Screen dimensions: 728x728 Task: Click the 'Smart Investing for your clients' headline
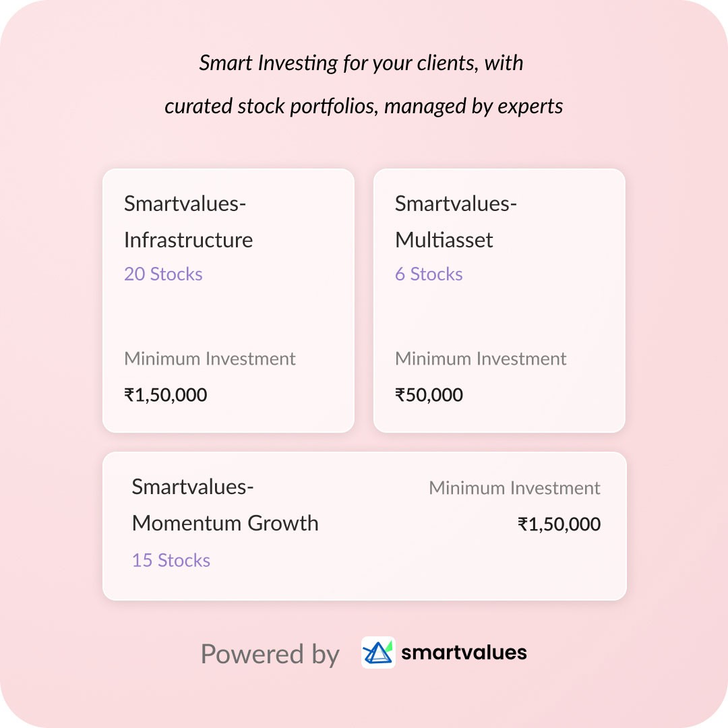[361, 63]
